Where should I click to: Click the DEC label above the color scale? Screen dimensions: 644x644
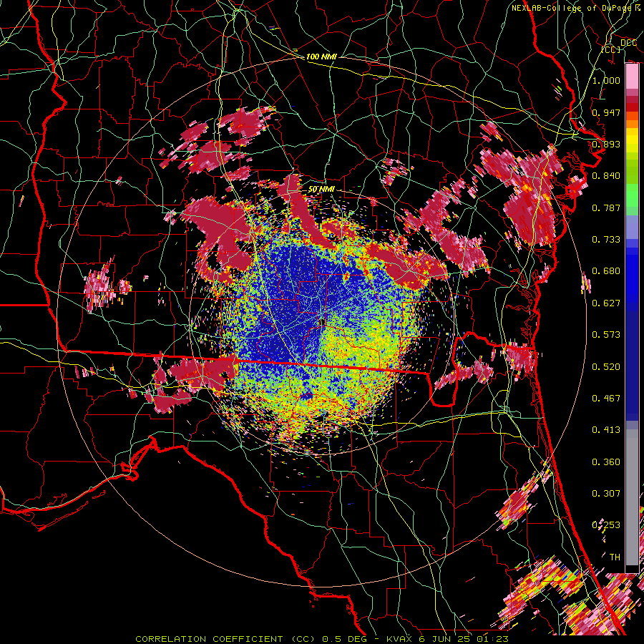tap(628, 43)
